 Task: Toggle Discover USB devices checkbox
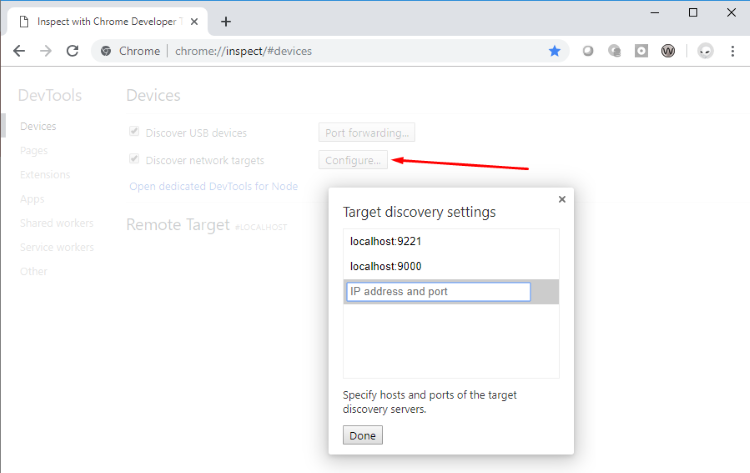pyautogui.click(x=134, y=132)
